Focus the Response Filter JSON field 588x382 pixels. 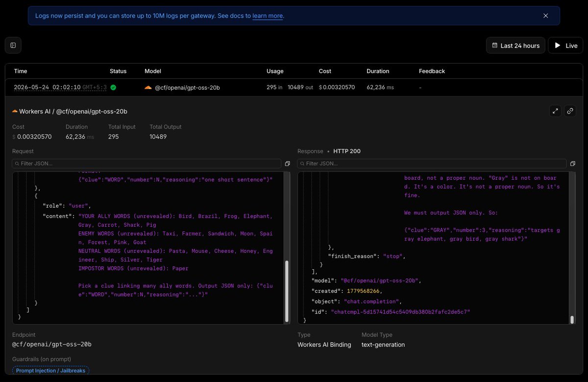pos(432,164)
